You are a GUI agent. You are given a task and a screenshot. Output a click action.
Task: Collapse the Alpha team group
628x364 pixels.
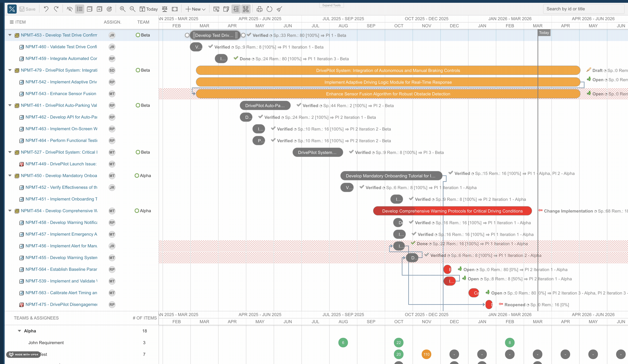19,331
